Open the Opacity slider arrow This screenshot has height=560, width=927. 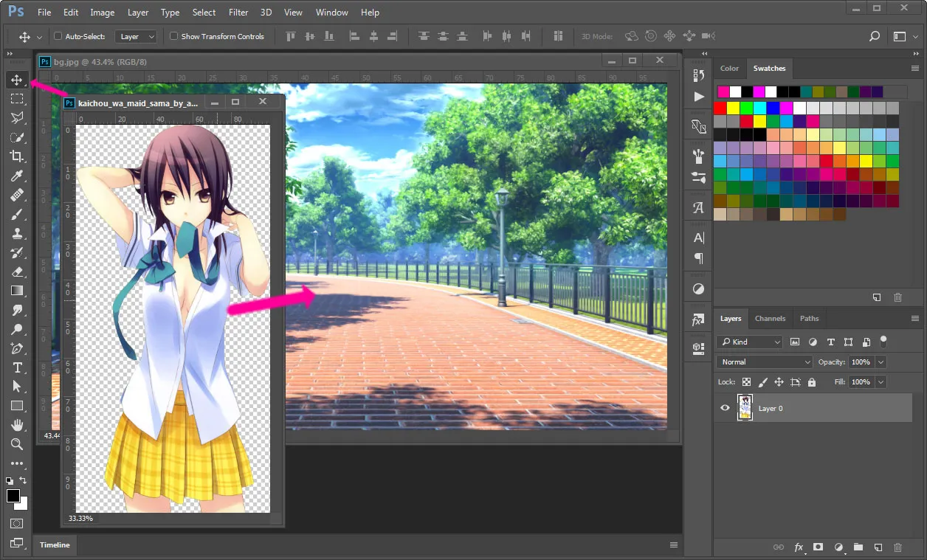(x=881, y=362)
